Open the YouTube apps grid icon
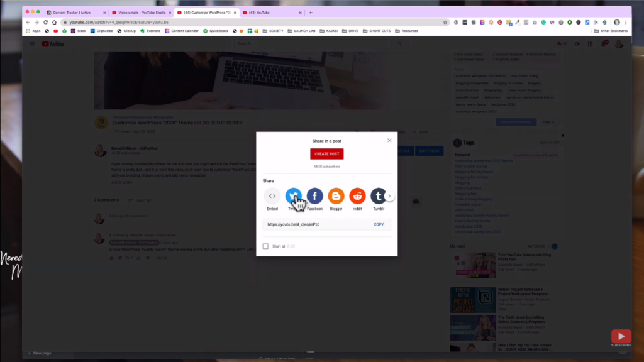This screenshot has width=644, height=362. (590, 44)
